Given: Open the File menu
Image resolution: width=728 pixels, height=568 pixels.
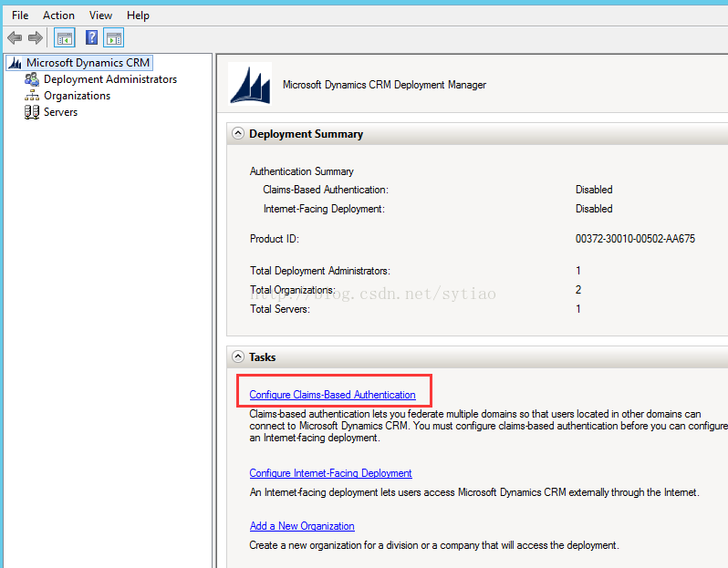Looking at the screenshot, I should click(20, 15).
